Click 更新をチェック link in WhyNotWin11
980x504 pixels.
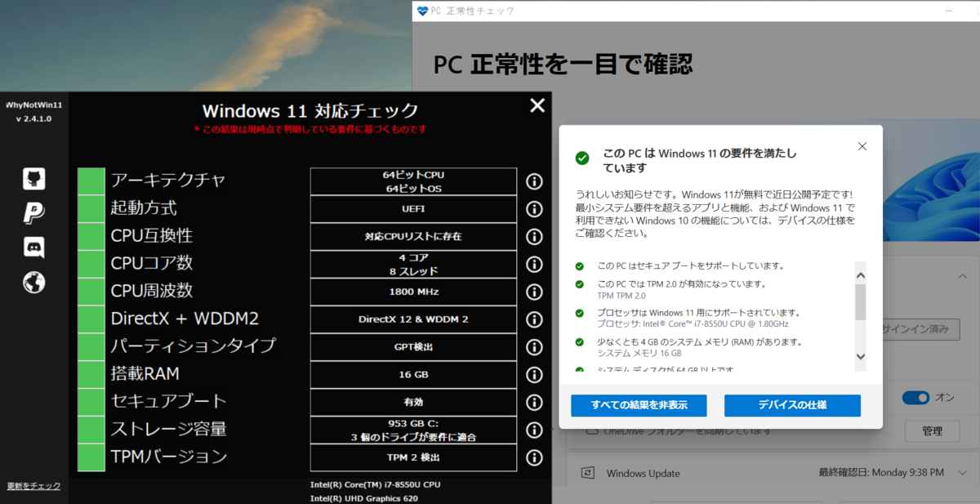pos(33,486)
